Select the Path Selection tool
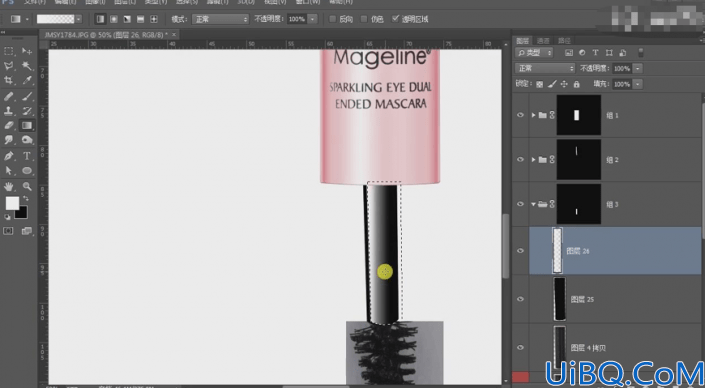705x388 pixels. click(x=9, y=170)
